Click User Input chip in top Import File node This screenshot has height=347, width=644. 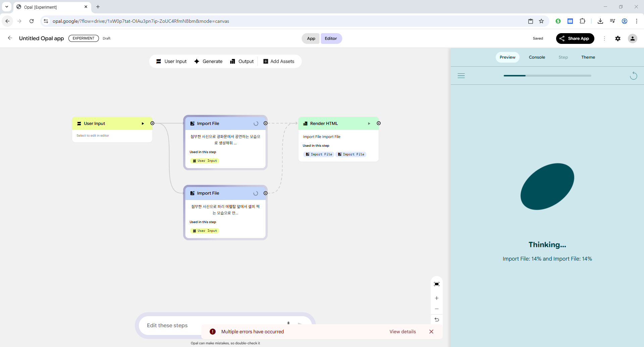click(x=205, y=161)
